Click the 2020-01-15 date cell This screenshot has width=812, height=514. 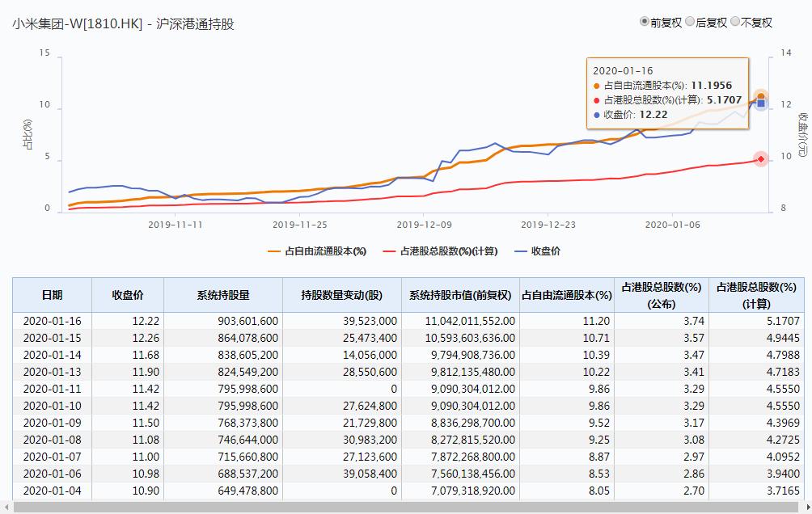[53, 338]
